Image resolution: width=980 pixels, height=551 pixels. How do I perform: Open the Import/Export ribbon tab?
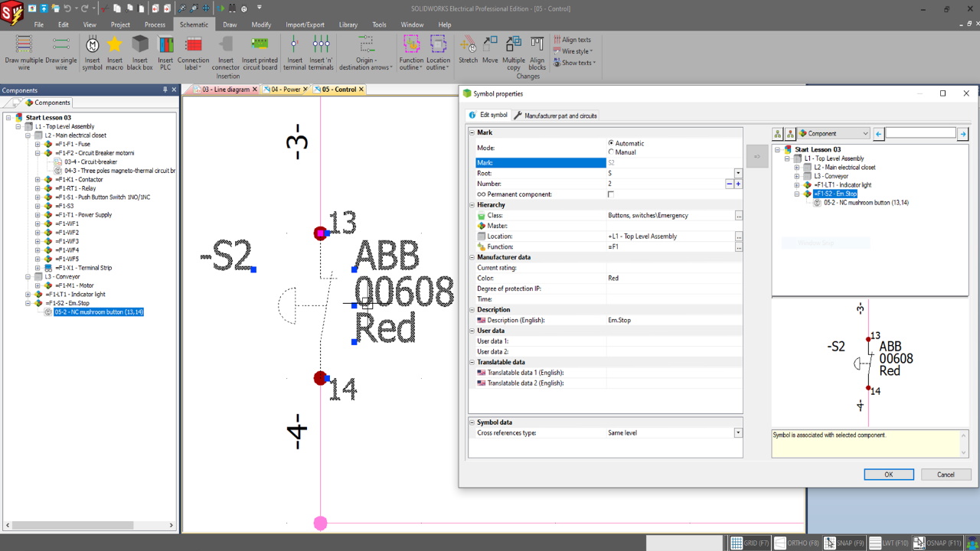coord(305,24)
